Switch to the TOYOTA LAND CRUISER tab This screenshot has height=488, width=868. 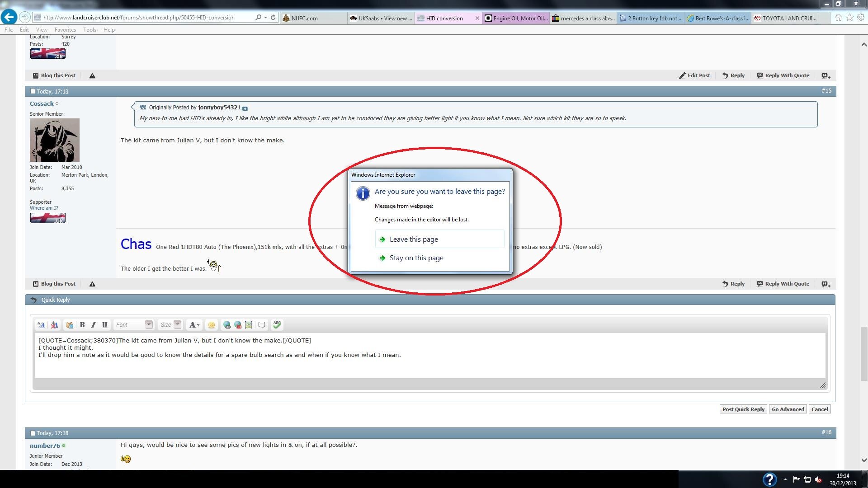pos(785,18)
